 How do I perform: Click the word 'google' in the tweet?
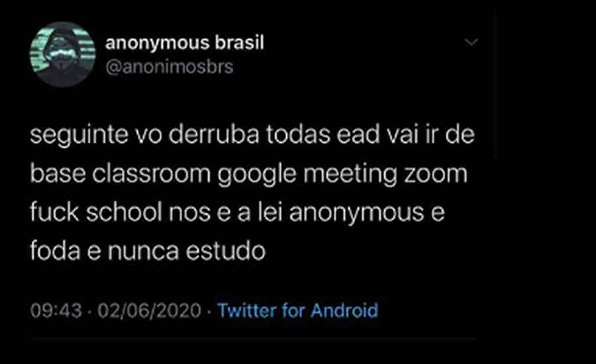click(x=256, y=175)
